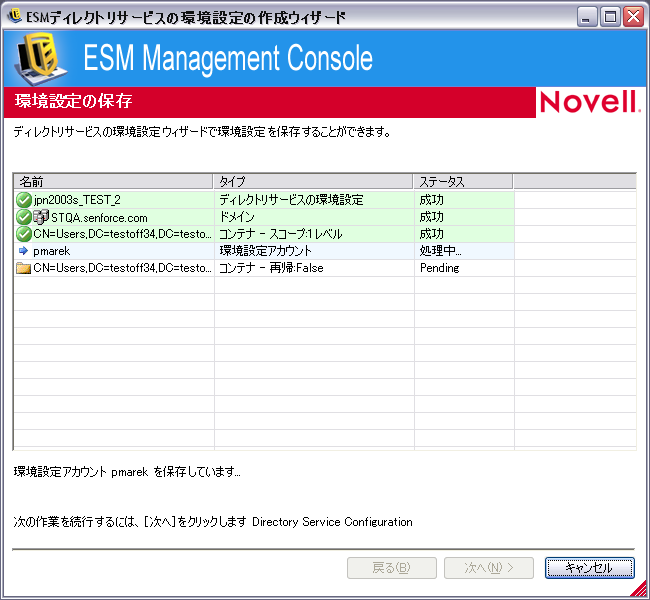650x600 pixels.
Task: Click the ドメイン type cell
Action: coord(237,217)
